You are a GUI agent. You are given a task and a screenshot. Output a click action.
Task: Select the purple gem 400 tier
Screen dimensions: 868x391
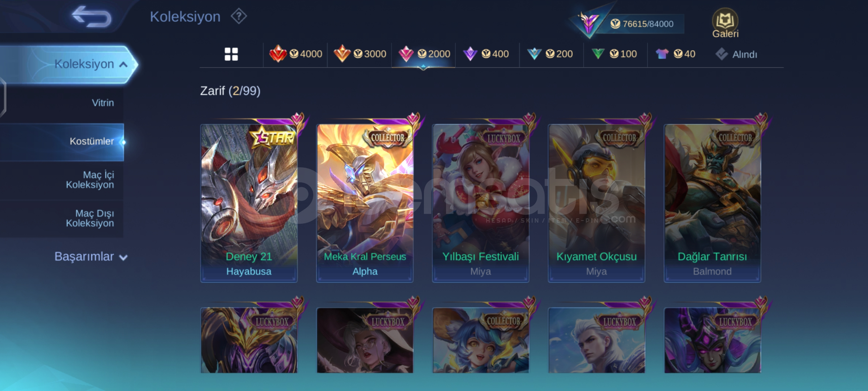pyautogui.click(x=486, y=54)
